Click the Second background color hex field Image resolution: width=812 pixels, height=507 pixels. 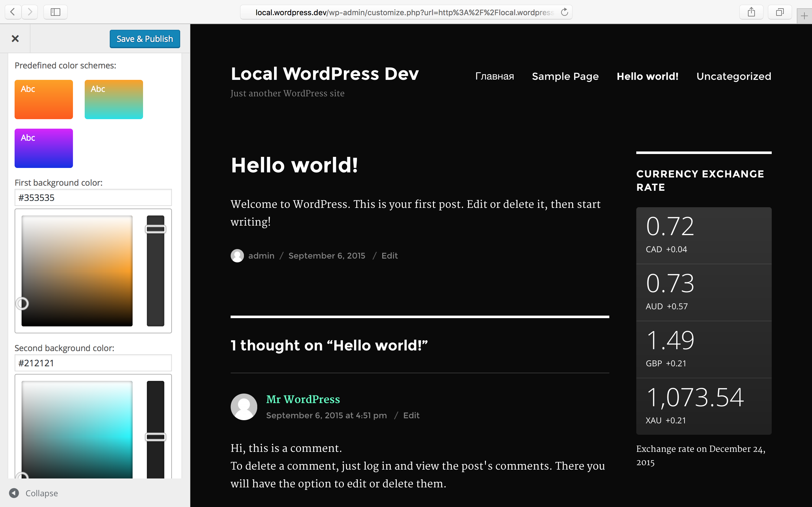click(x=93, y=363)
